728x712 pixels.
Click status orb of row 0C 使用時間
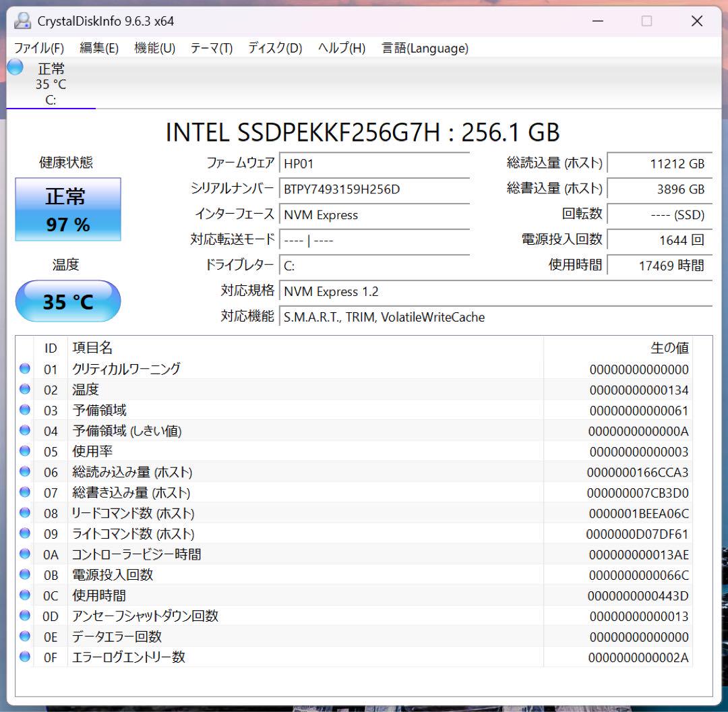25,595
